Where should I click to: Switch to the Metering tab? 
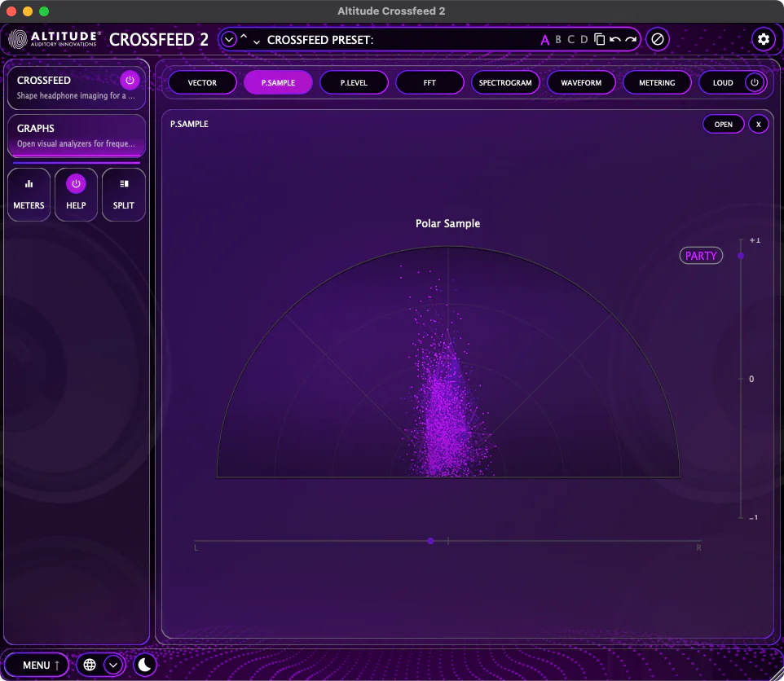[657, 82]
